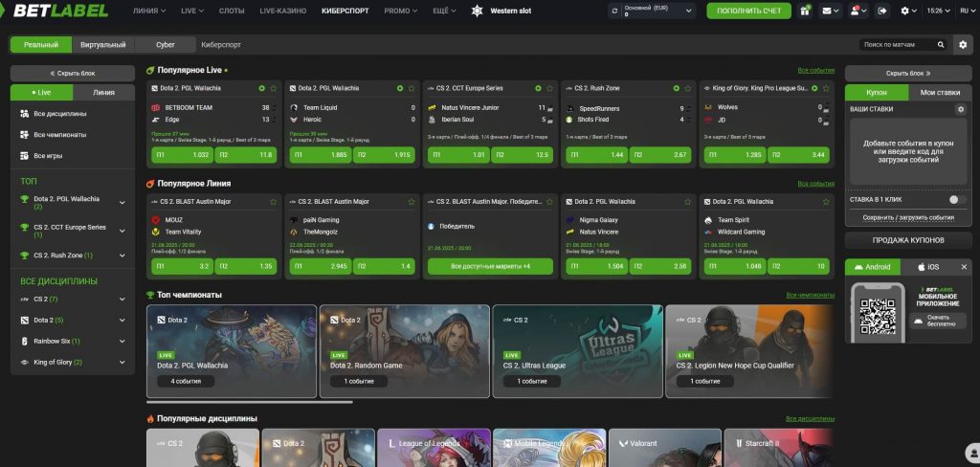Favorite the BETBOOM TEAM vs Edge match
Image resolution: width=980 pixels, height=467 pixels.
coord(273,88)
